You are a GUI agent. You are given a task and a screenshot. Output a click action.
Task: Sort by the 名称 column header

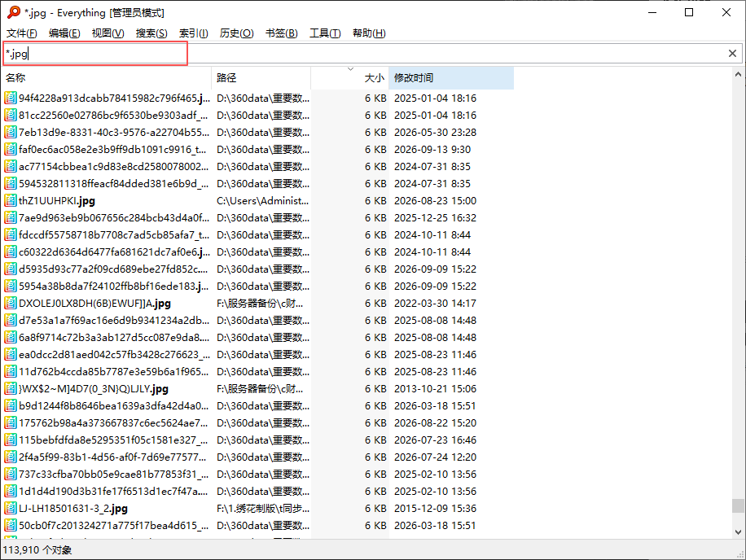(x=107, y=78)
